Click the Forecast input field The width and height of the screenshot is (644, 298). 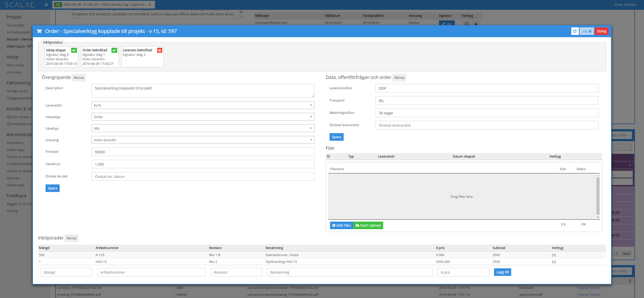(203, 152)
